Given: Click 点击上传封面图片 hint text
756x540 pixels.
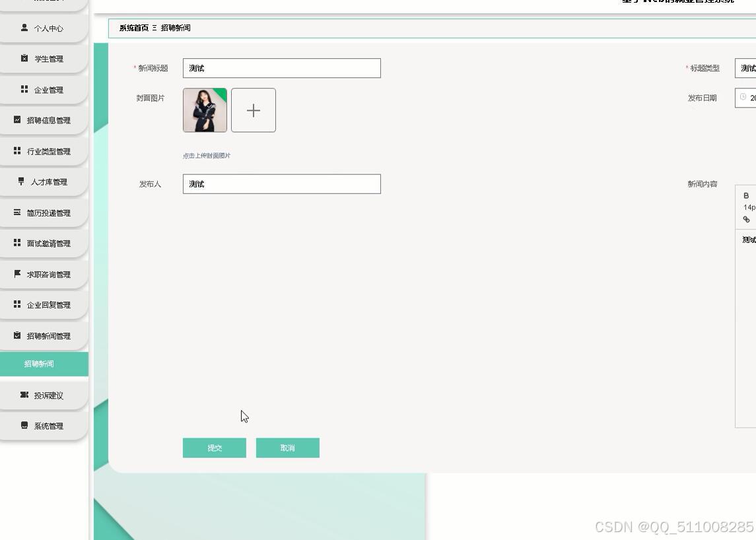Looking at the screenshot, I should pos(207,156).
